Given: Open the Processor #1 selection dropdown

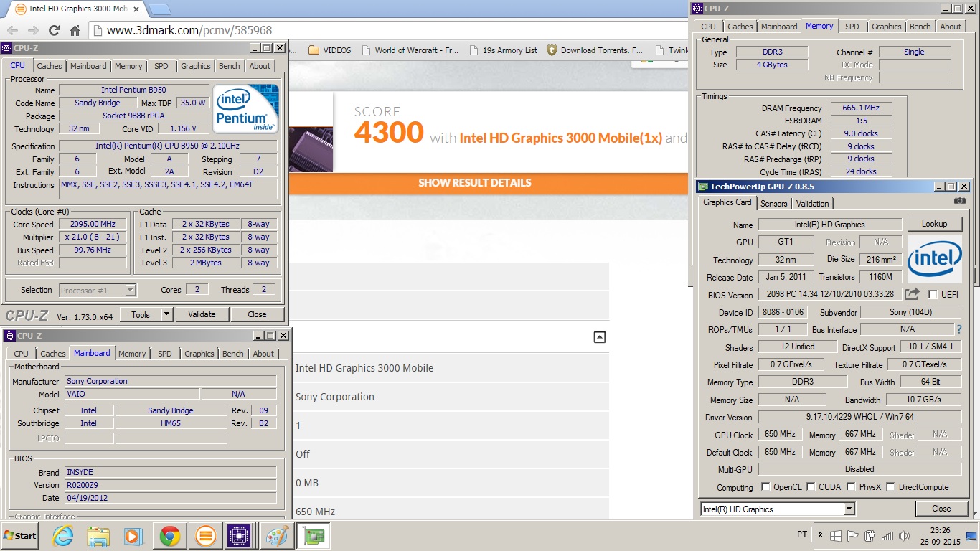Looking at the screenshot, I should pos(130,291).
